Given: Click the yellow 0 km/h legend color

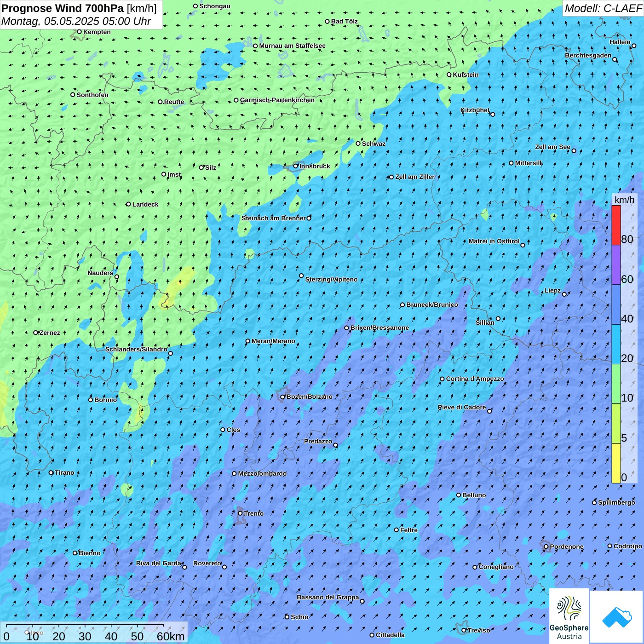Looking at the screenshot, I should [x=616, y=463].
